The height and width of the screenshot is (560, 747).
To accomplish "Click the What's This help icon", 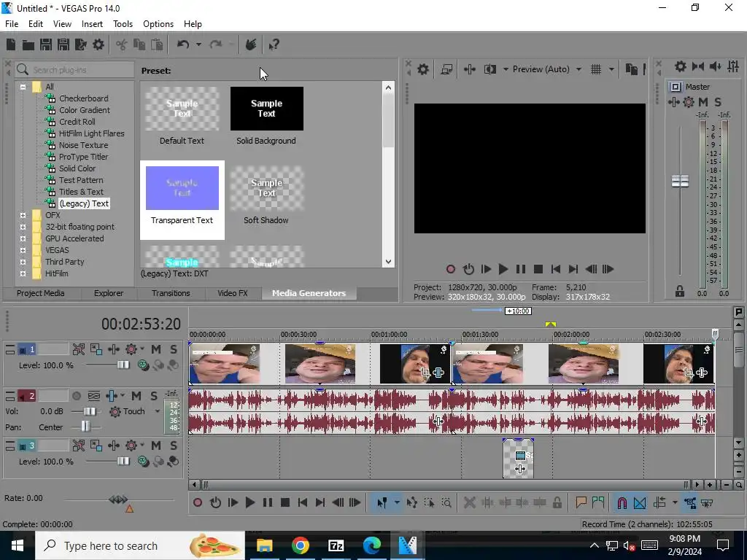I will (274, 44).
